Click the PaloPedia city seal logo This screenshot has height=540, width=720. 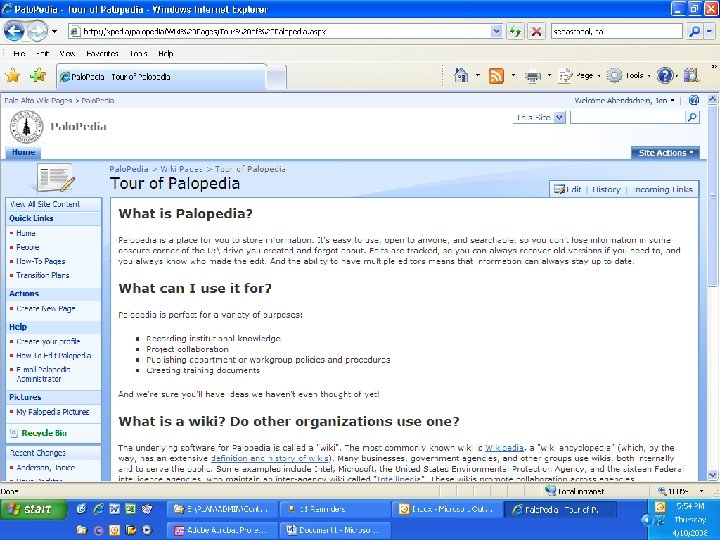(27, 127)
